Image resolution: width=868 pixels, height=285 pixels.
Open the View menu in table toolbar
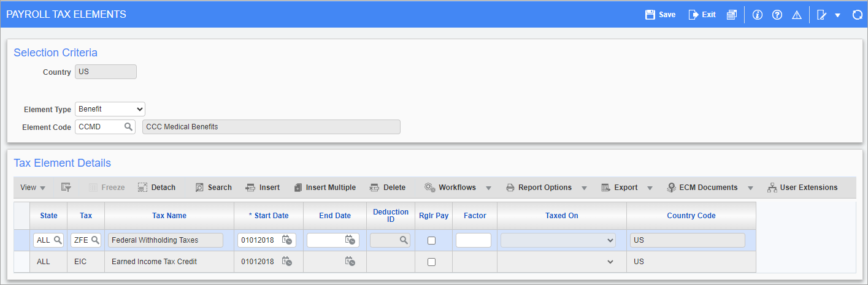click(33, 188)
